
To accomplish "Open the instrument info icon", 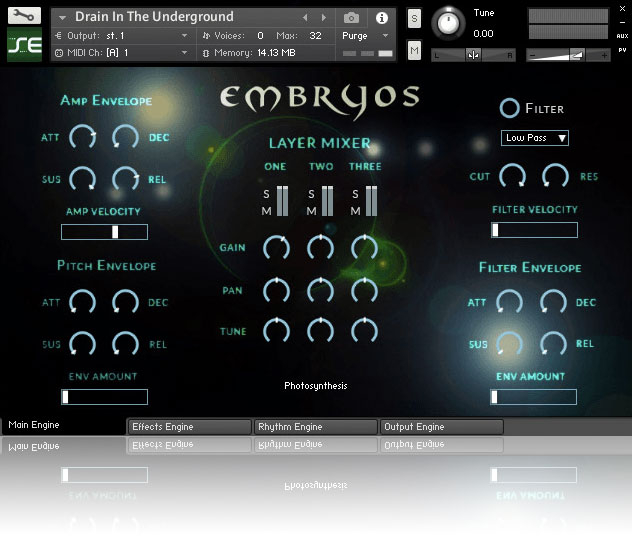I will point(381,18).
